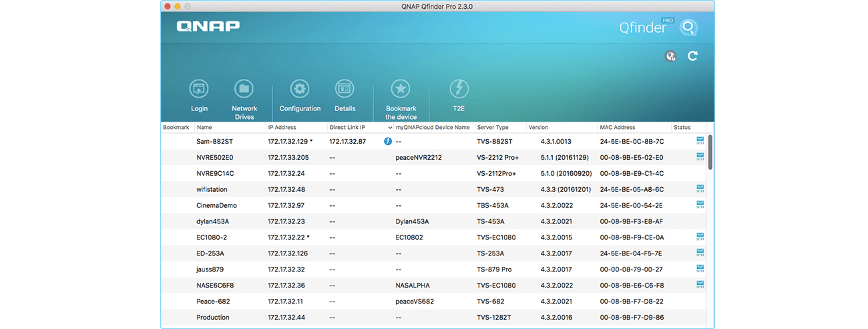
Task: Click IP address 172.17.32.44
Action: (286, 318)
